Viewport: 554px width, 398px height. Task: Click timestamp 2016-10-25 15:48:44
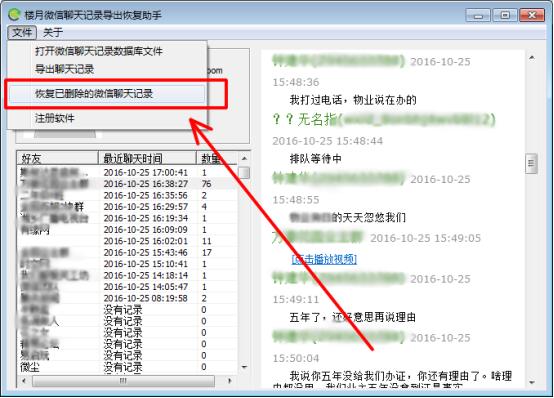[328, 141]
